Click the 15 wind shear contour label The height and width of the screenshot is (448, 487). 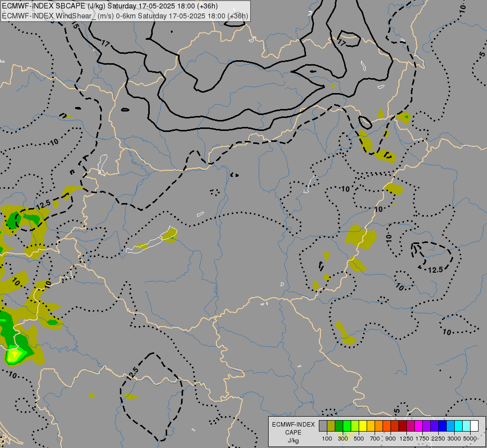click(75, 25)
